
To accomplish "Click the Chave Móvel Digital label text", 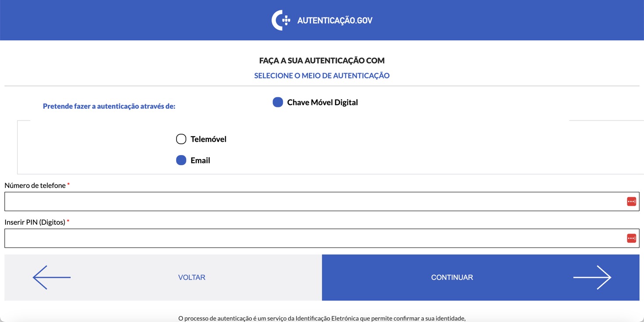I will pos(322,103).
